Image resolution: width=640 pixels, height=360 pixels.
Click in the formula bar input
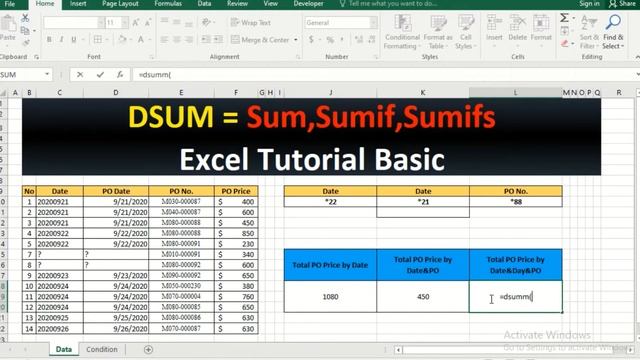click(x=384, y=75)
